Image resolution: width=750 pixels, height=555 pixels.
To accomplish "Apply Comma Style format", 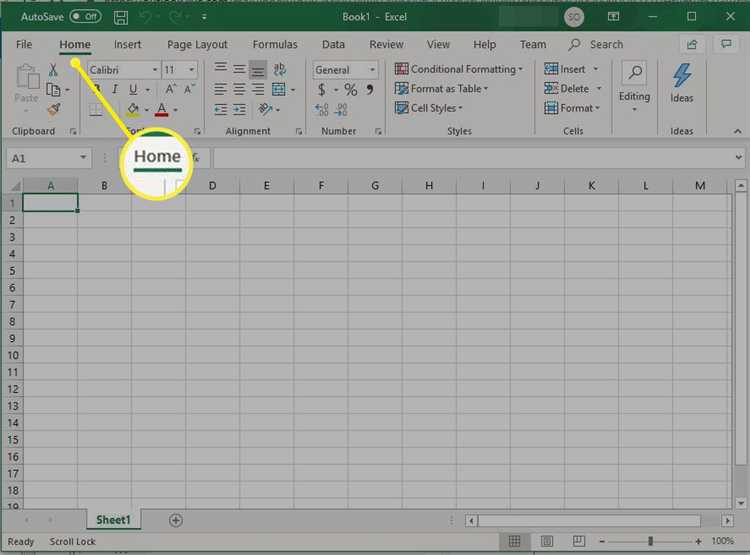I will point(370,89).
